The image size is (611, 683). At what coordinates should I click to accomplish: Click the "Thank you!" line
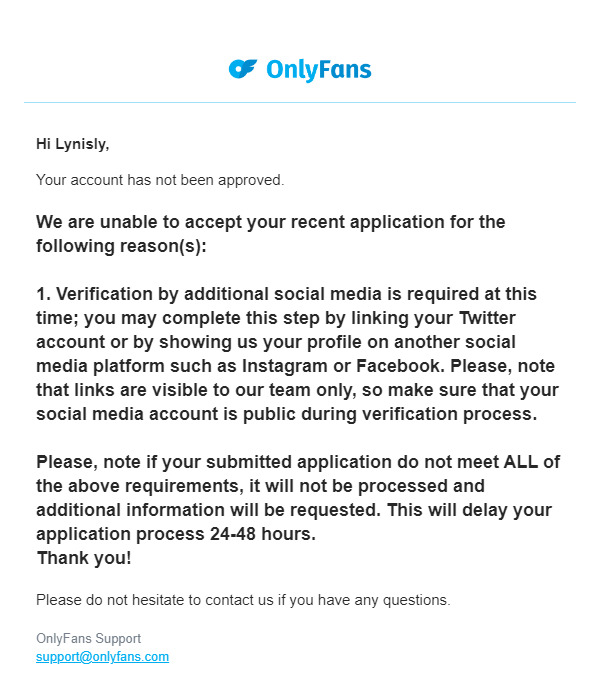(x=83, y=558)
